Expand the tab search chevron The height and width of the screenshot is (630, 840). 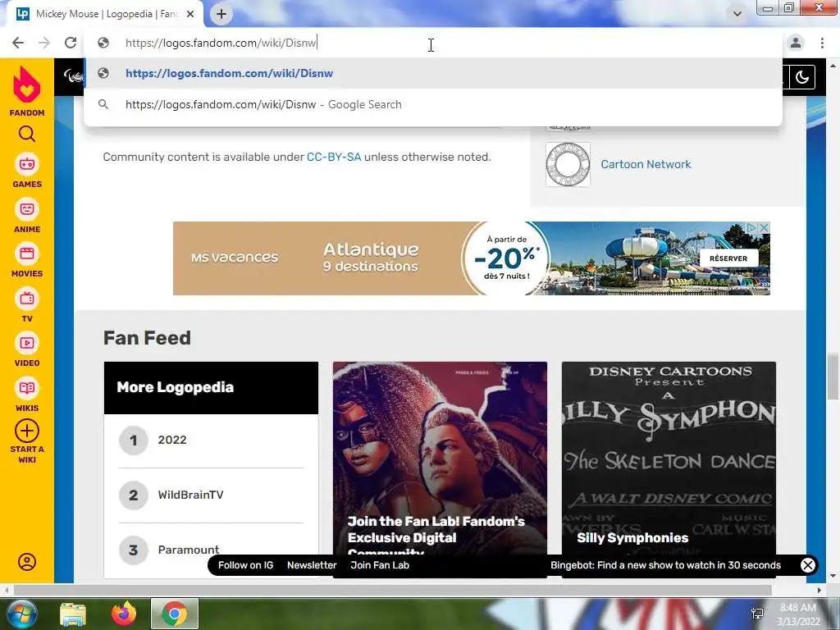[737, 14]
